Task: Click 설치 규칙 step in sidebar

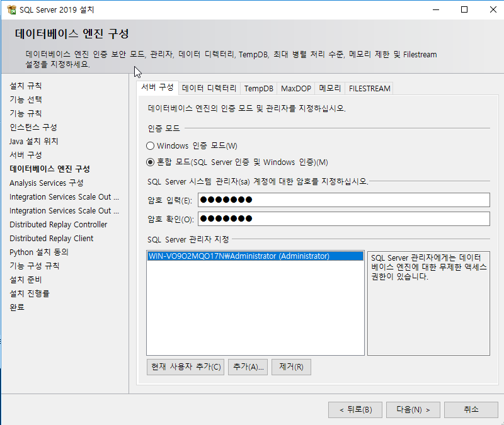Action: (x=26, y=86)
